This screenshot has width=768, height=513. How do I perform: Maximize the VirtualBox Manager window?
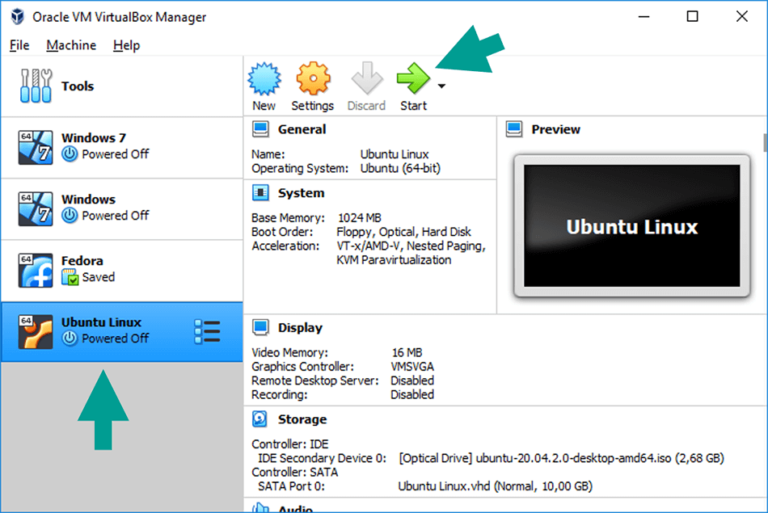coord(693,17)
